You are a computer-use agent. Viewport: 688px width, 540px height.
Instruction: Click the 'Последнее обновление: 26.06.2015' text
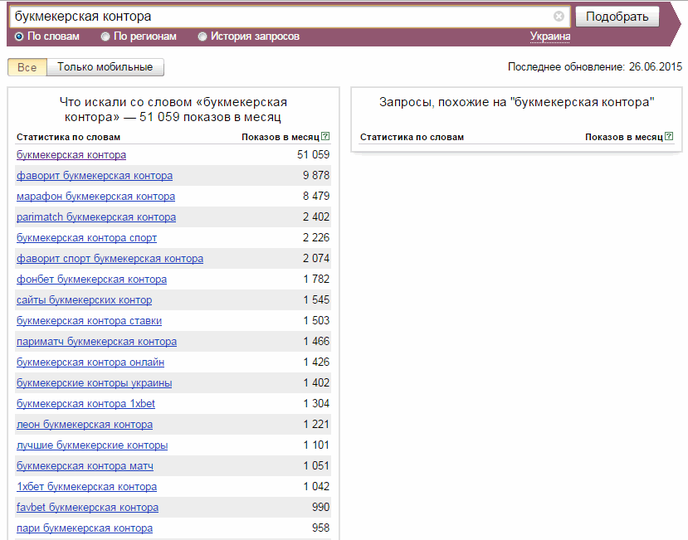point(595,67)
